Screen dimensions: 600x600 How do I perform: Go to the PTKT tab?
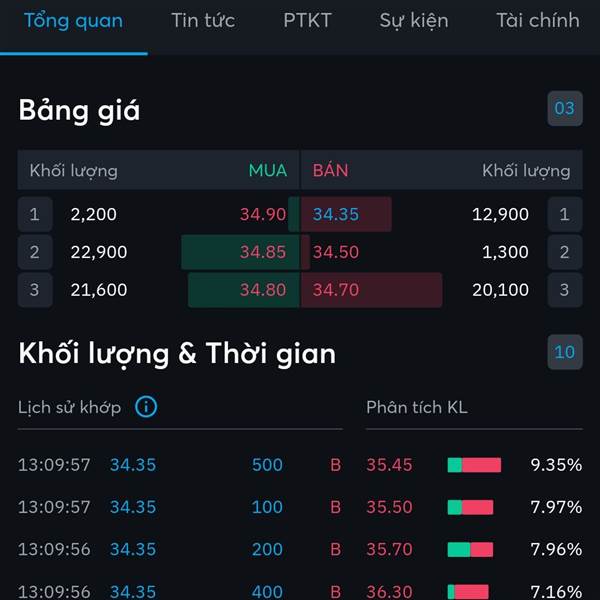tap(307, 21)
